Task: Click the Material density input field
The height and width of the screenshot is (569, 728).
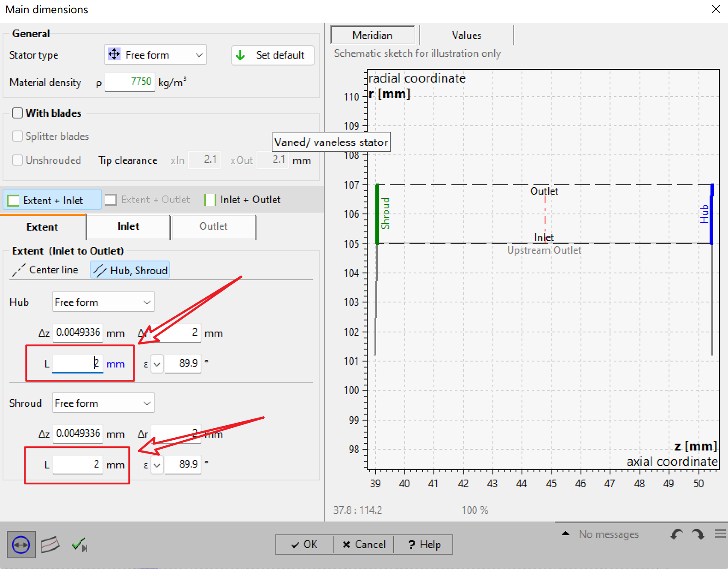Action: point(130,82)
